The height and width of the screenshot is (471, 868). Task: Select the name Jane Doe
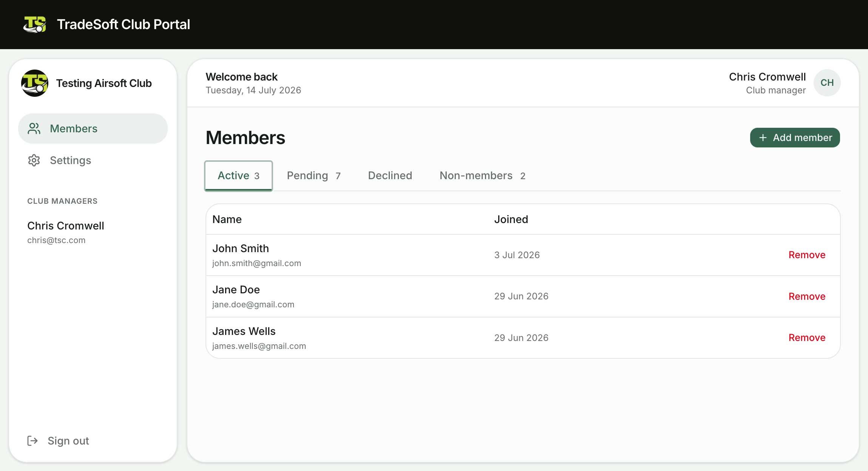236,290
